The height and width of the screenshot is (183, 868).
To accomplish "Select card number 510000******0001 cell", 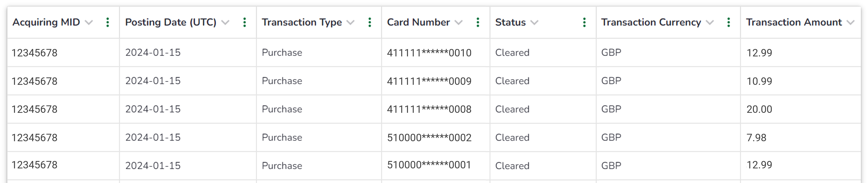I will click(429, 165).
